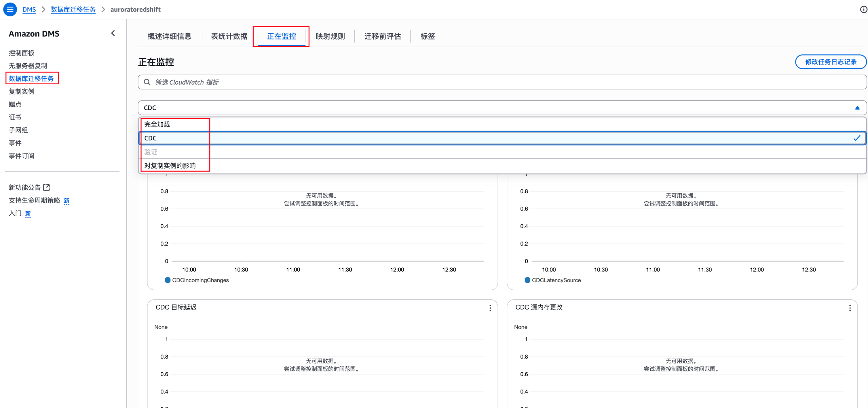
Task: Select 完全加载 from the dropdown list
Action: coord(157,124)
